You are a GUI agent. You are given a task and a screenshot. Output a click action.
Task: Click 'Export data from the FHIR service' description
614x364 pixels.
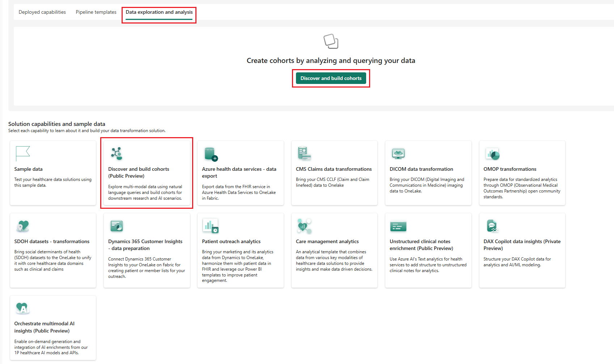[x=239, y=192]
